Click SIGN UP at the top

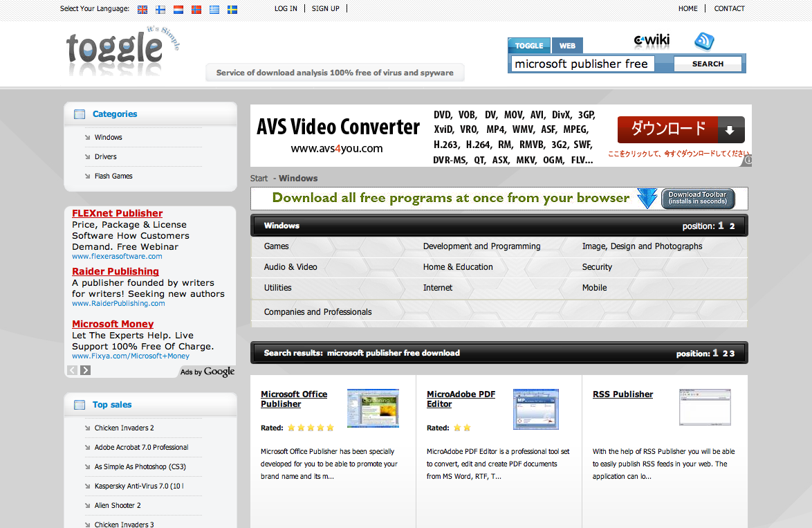point(325,8)
